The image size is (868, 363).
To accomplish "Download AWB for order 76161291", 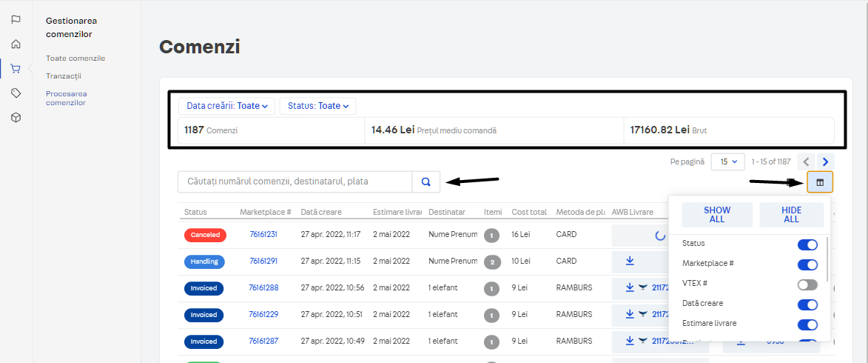I will [630, 261].
